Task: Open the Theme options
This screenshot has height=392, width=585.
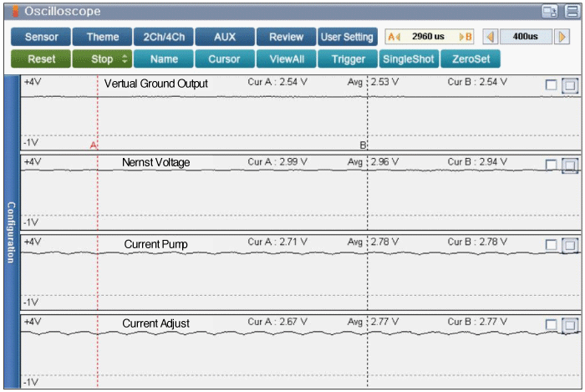Action: click(x=102, y=37)
